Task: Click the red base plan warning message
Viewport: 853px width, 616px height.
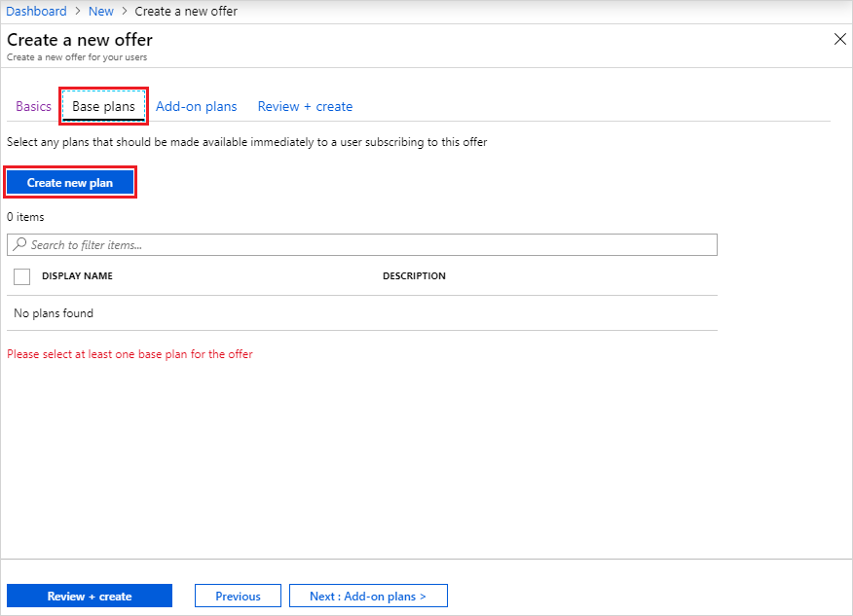Action: click(x=130, y=353)
